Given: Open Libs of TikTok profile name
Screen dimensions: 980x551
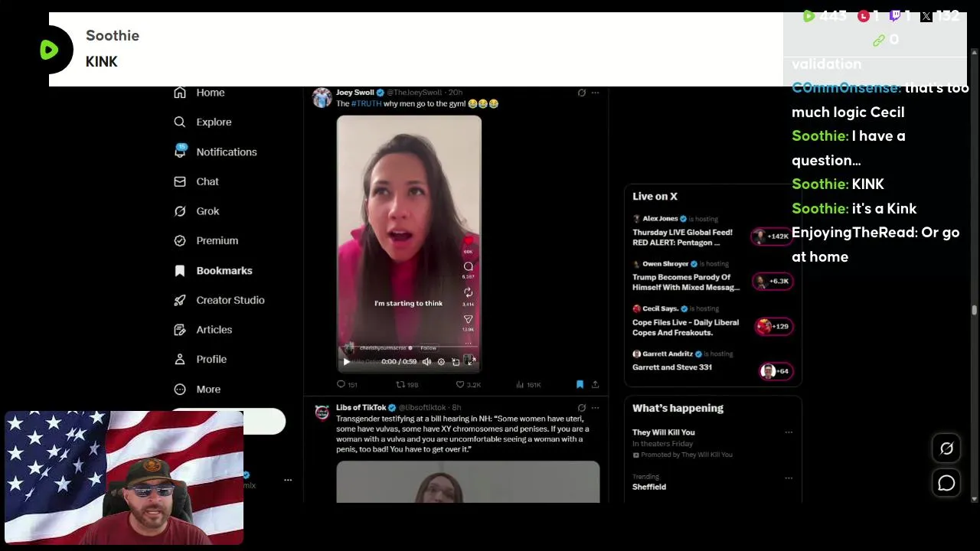Looking at the screenshot, I should click(x=361, y=408).
